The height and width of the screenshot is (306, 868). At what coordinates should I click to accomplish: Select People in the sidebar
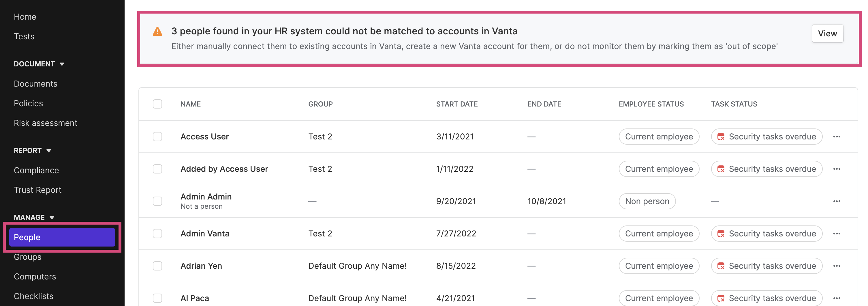62,238
